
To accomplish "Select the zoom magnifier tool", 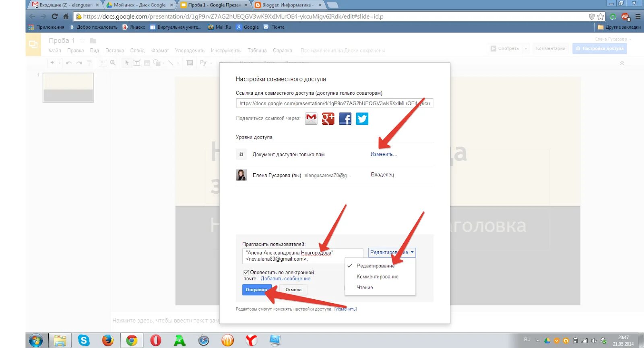I will 113,63.
